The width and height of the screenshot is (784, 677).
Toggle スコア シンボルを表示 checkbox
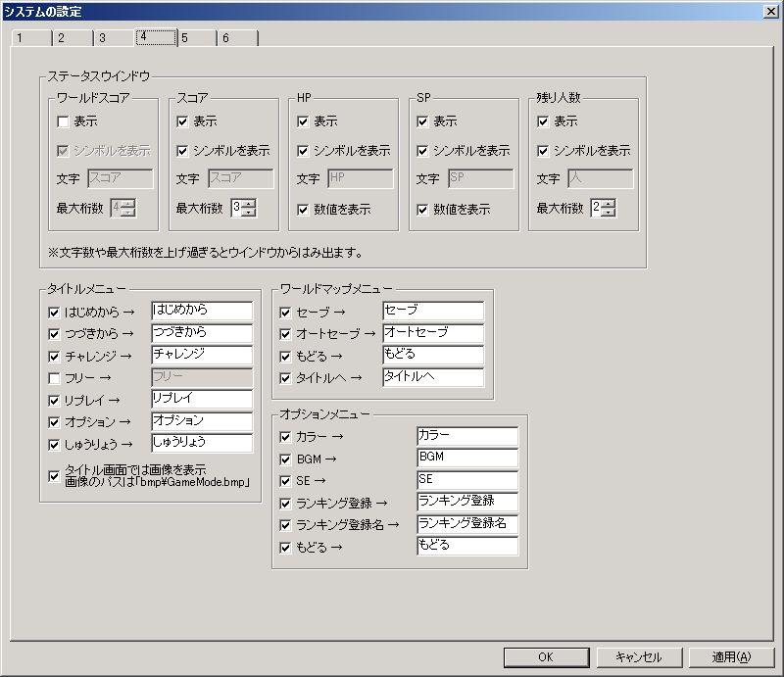coord(182,151)
